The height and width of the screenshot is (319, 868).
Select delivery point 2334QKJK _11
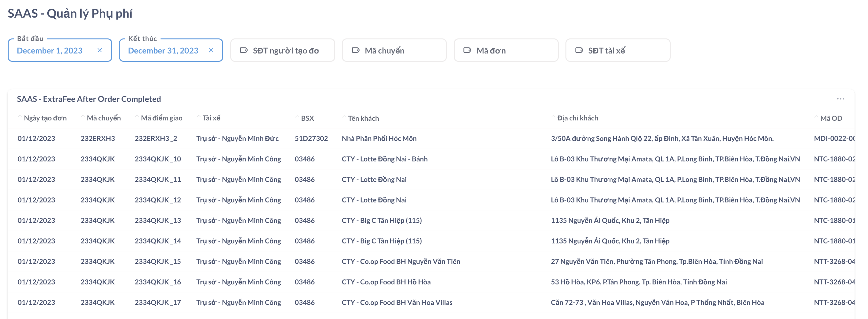point(158,180)
